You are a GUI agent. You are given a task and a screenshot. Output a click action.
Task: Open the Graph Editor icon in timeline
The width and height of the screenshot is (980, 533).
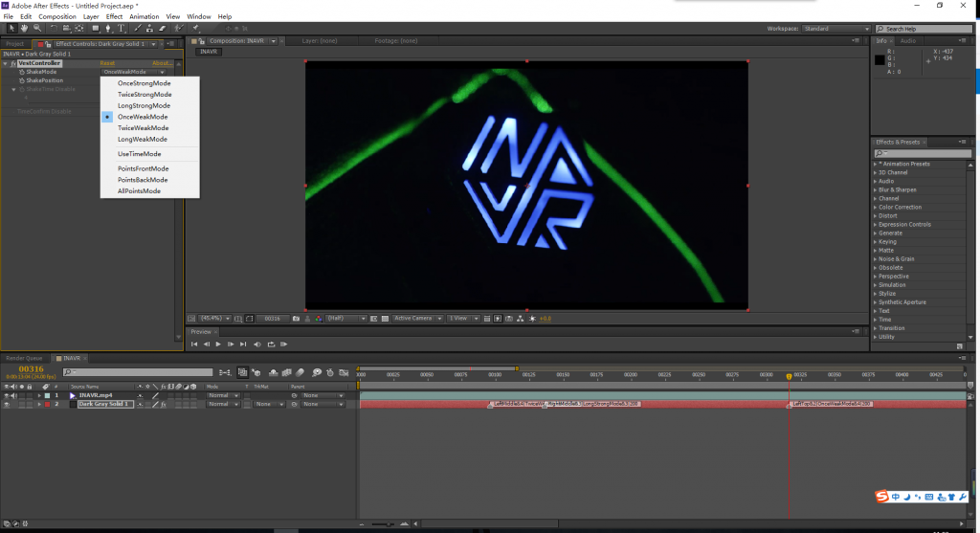344,372
